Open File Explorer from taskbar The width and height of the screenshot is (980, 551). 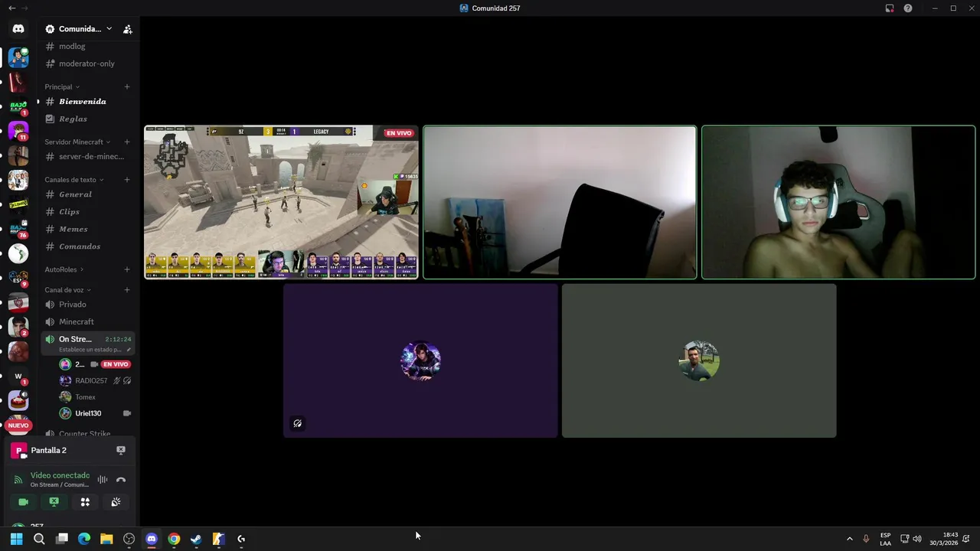(x=106, y=539)
